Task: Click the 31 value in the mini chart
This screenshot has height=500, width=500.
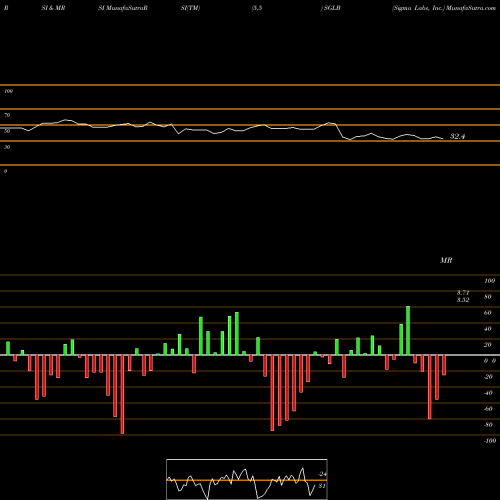Action: pos(322,486)
